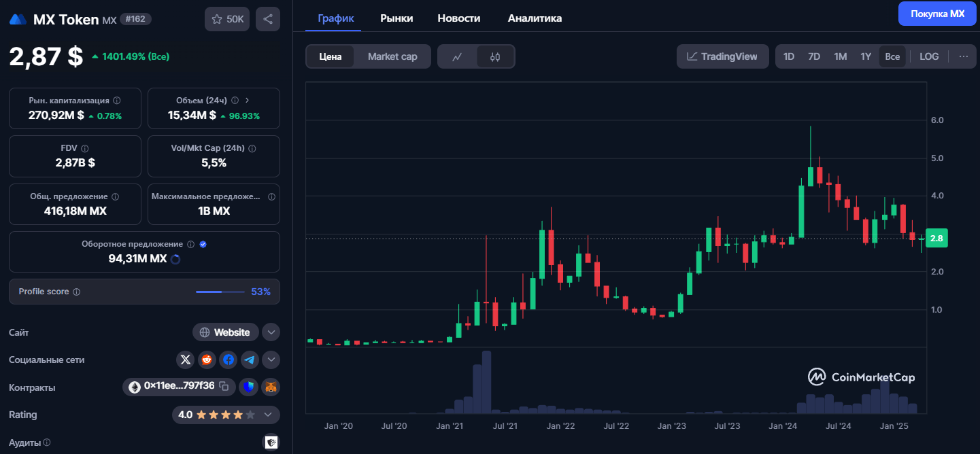Click the 1B MX max supply value
The width and height of the screenshot is (980, 454).
[x=214, y=211]
